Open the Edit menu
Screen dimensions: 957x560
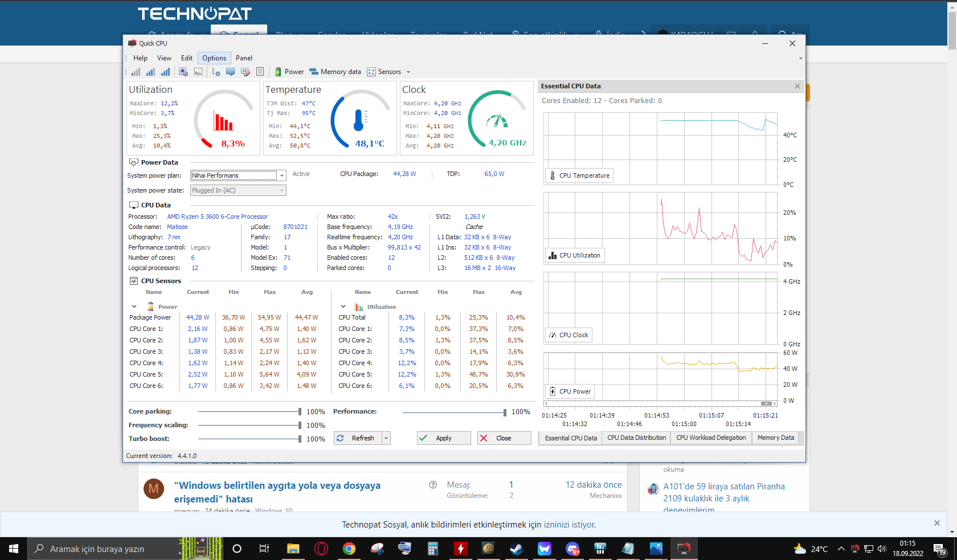pyautogui.click(x=187, y=58)
